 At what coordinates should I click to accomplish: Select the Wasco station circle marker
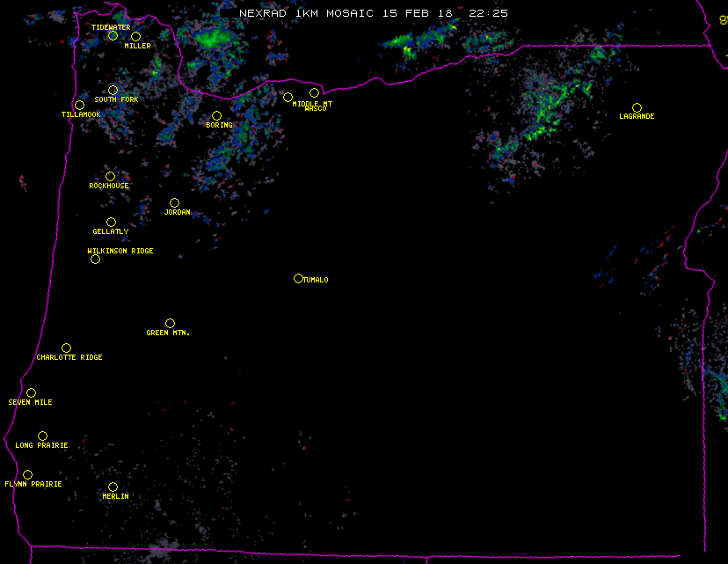point(314,93)
